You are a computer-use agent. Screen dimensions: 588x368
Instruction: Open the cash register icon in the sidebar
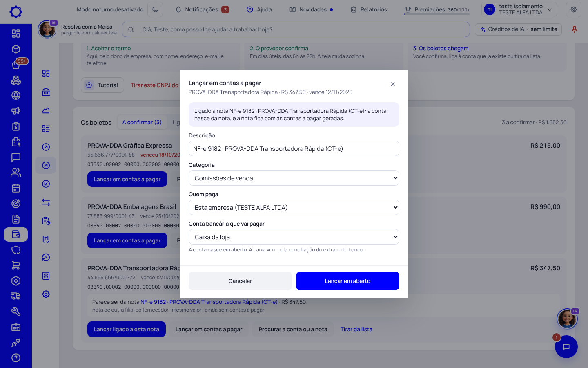[x=16, y=142]
